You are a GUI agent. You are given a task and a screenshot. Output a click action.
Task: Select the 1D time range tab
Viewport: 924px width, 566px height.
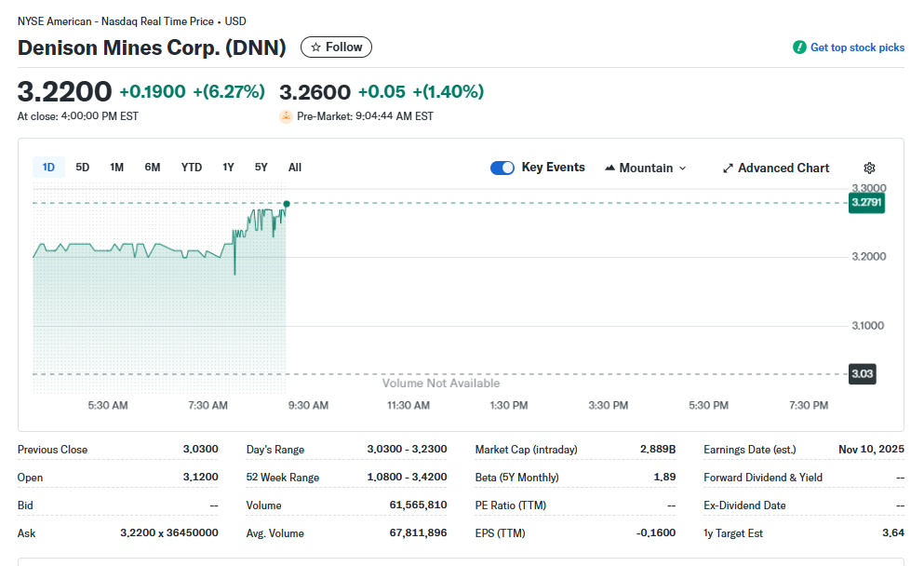tap(48, 168)
